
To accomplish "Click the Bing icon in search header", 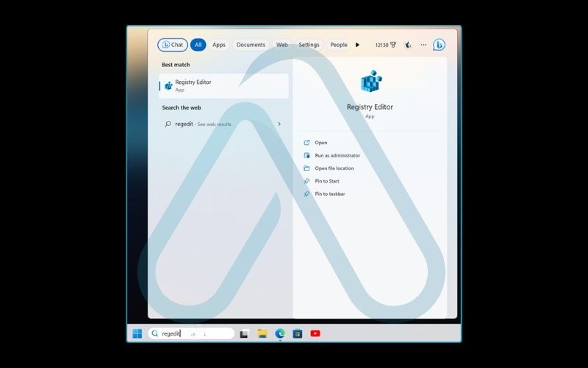I will tap(439, 45).
